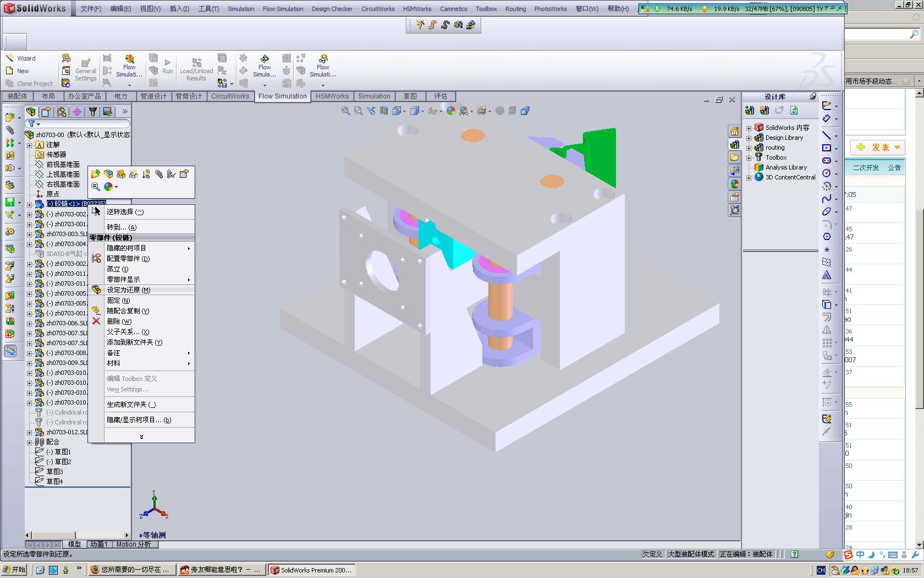Expand additional manager tabs chevron
Image resolution: width=924 pixels, height=578 pixels.
(125, 112)
